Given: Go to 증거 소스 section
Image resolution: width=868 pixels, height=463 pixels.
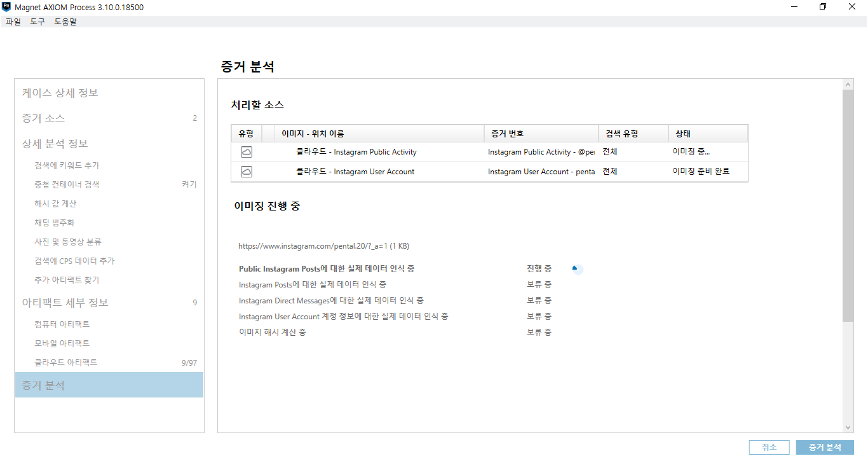Looking at the screenshot, I should pyautogui.click(x=43, y=118).
